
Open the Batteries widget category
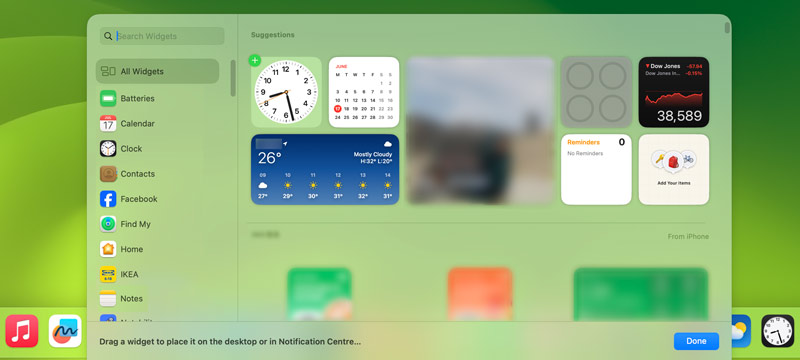click(x=157, y=98)
